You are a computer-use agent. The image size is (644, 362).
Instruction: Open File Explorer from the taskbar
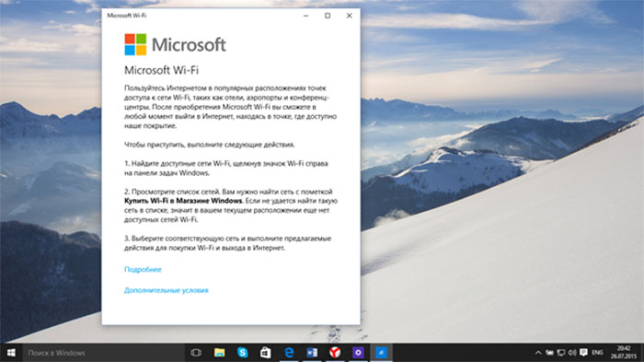pos(219,353)
